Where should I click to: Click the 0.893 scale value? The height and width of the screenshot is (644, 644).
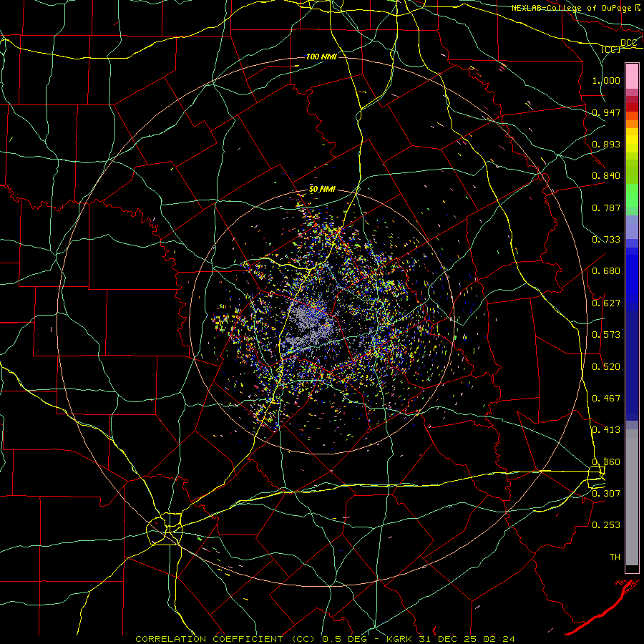tap(606, 144)
